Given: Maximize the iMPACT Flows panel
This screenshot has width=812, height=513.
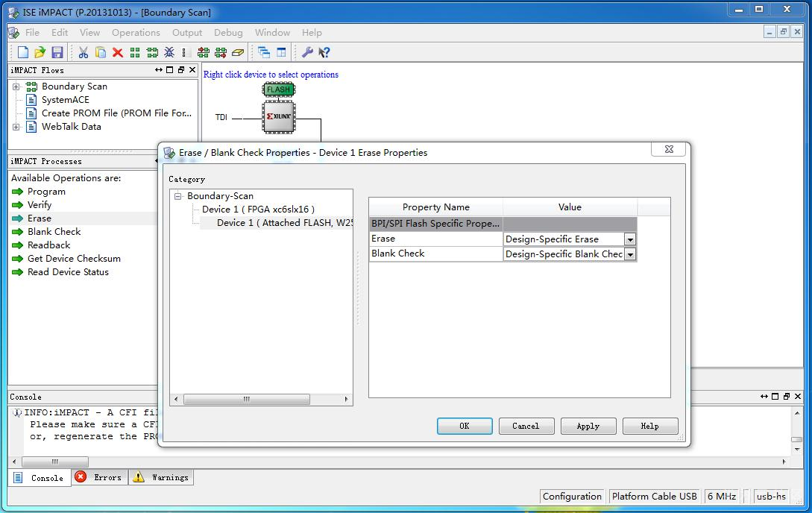Looking at the screenshot, I should coord(169,70).
